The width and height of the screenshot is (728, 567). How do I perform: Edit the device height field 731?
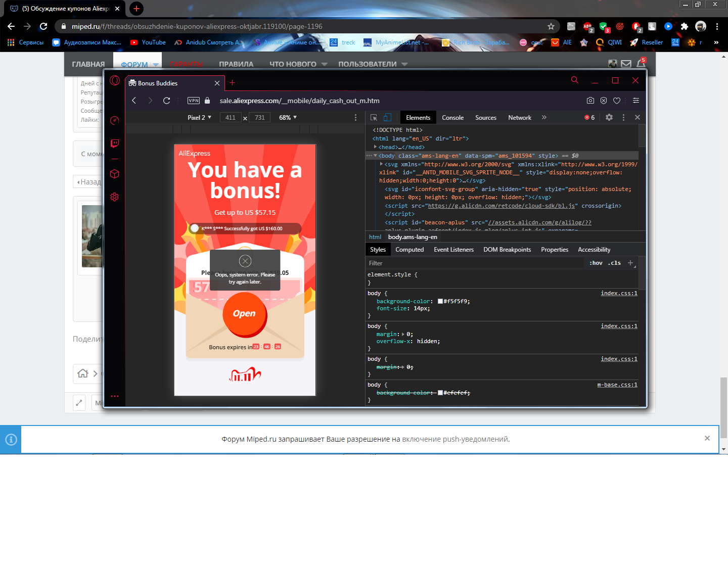point(260,117)
